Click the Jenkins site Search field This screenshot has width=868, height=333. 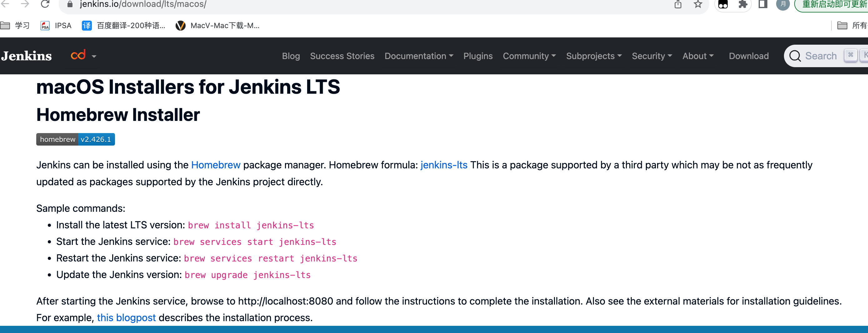click(x=821, y=56)
